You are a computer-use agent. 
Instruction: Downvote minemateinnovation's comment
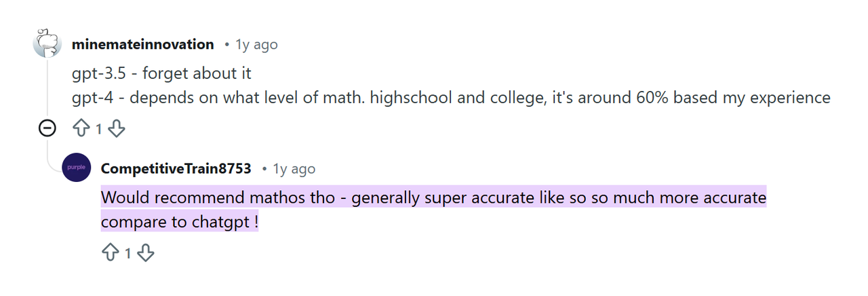tap(117, 128)
